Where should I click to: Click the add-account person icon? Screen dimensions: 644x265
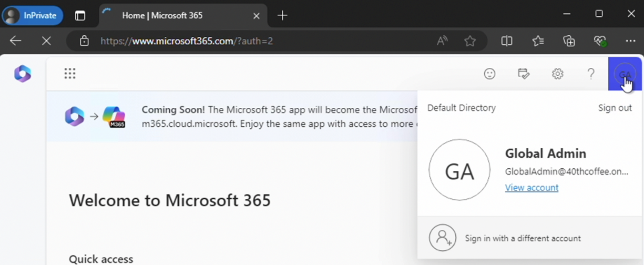(442, 238)
